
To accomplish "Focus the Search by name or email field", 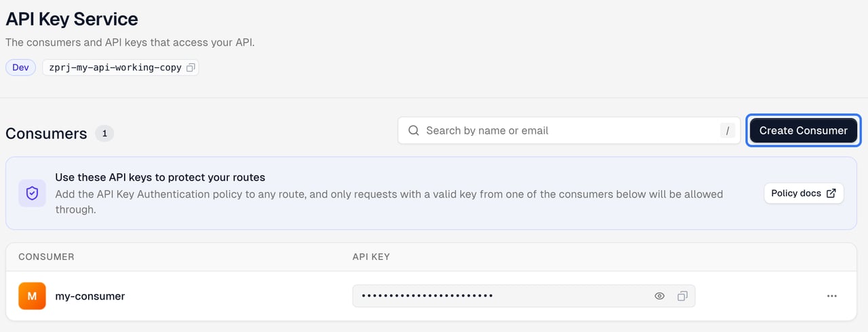I will [x=568, y=130].
